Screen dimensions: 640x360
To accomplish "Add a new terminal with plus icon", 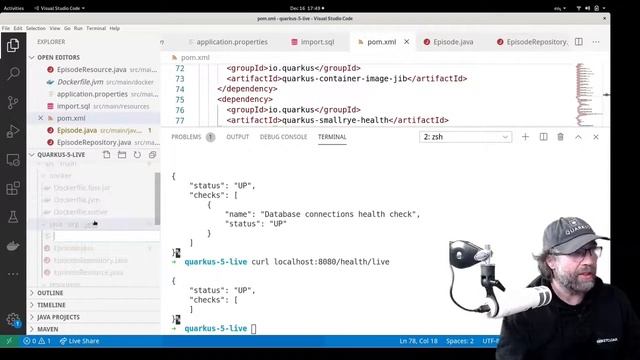I will tap(525, 137).
